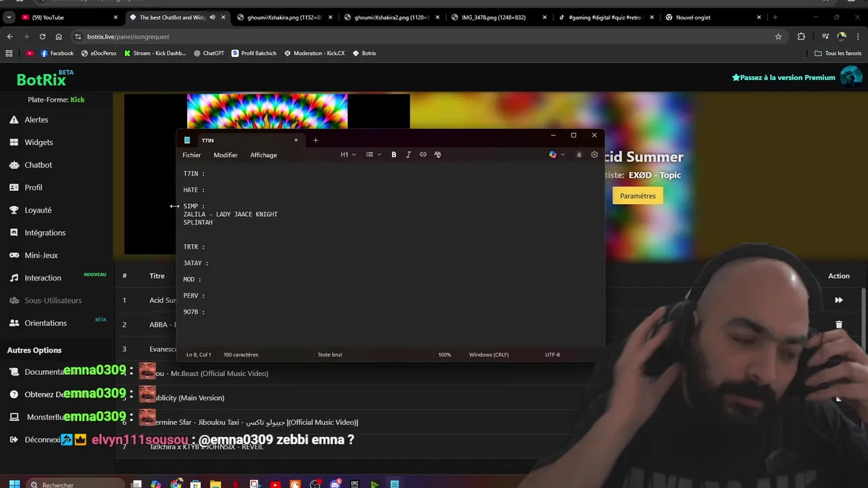
Task: Open File Explorer from taskbar
Action: tap(216, 484)
